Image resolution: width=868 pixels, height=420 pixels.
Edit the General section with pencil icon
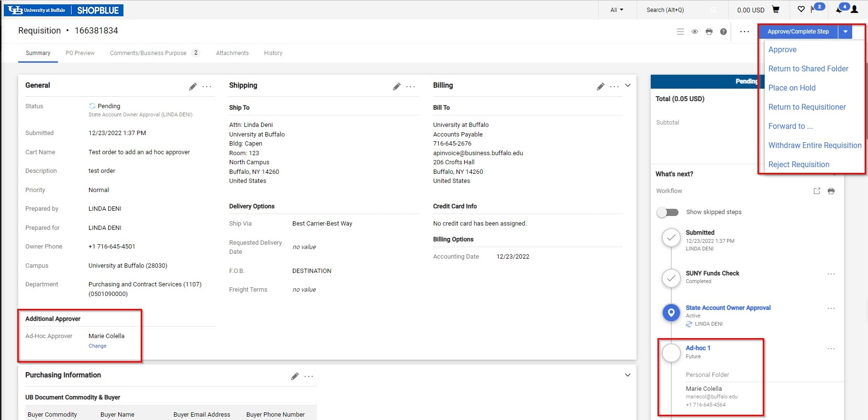193,87
